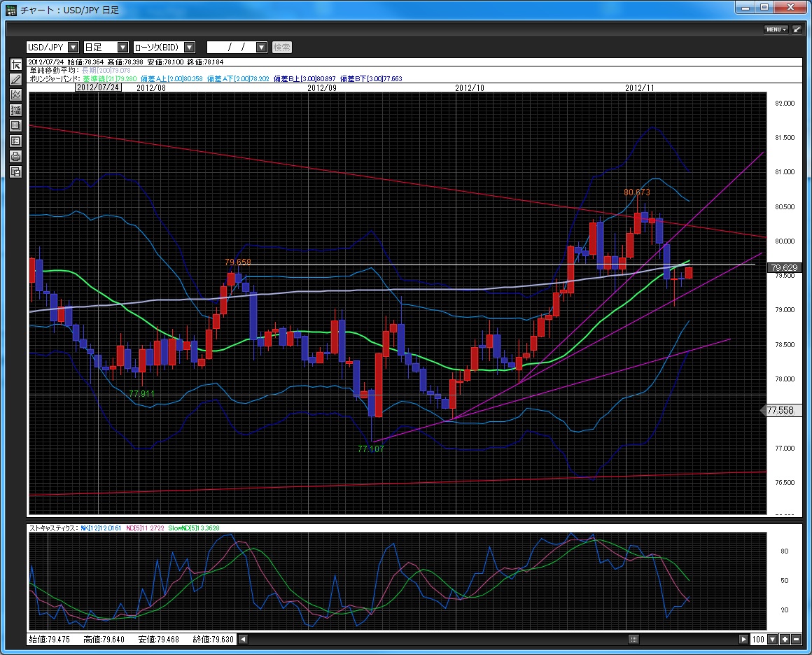The width and height of the screenshot is (812, 655).
Task: Open the checklist settings icon
Action: [x=15, y=141]
